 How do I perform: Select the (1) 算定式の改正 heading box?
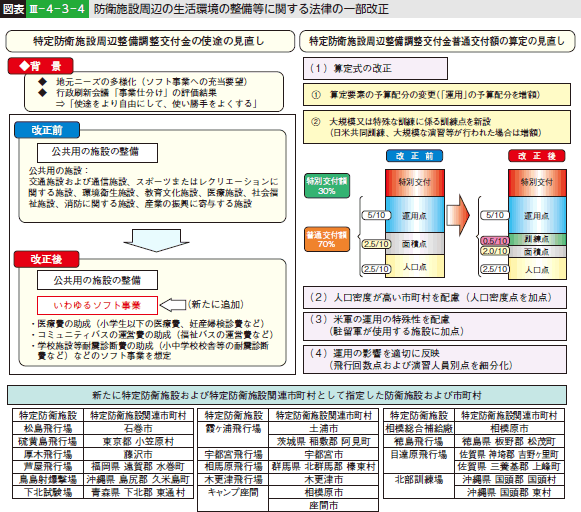click(375, 69)
